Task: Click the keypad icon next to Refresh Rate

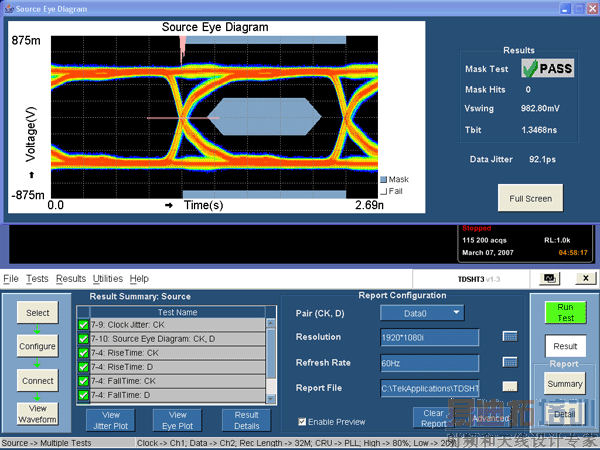Action: point(509,362)
